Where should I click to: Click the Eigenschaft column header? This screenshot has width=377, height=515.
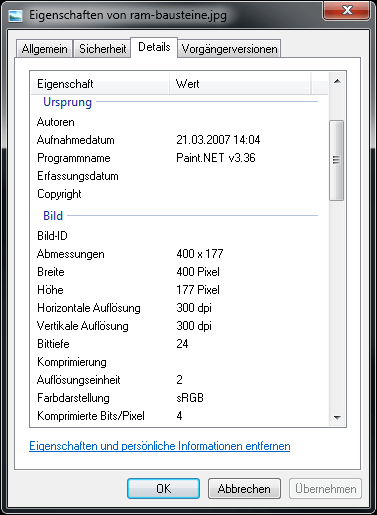pyautogui.click(x=100, y=84)
